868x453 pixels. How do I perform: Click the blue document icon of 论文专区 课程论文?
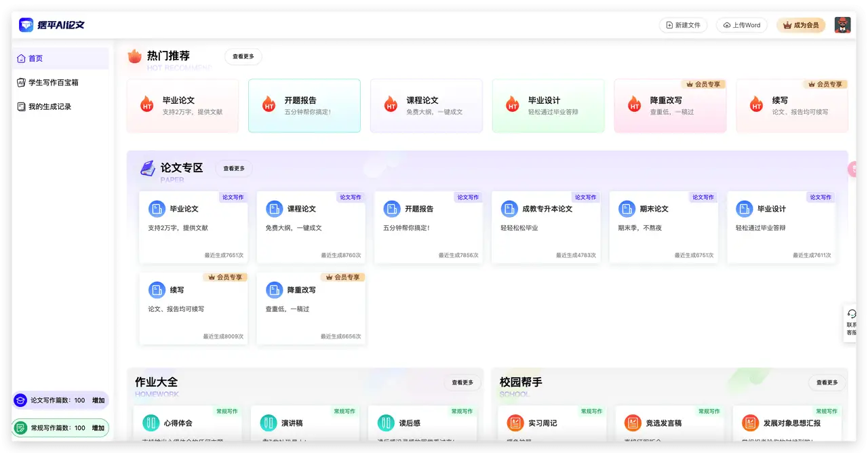click(x=275, y=209)
